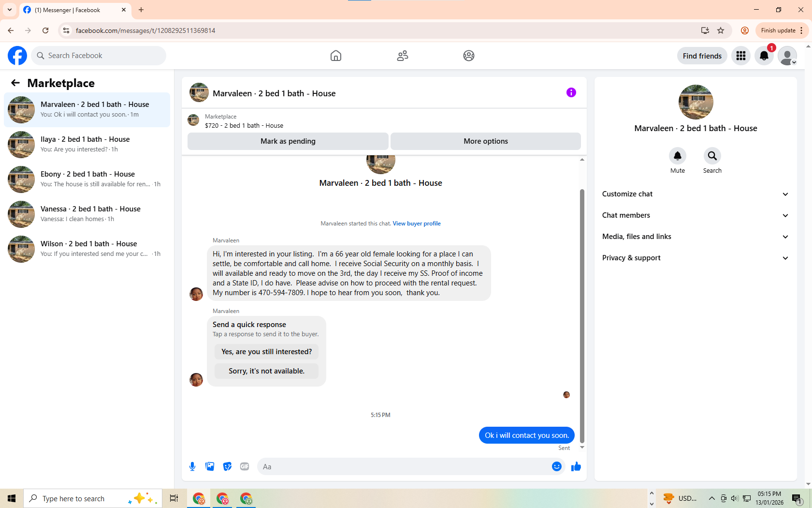Open Ilaya conversation in list
812x508 pixels.
(x=87, y=145)
